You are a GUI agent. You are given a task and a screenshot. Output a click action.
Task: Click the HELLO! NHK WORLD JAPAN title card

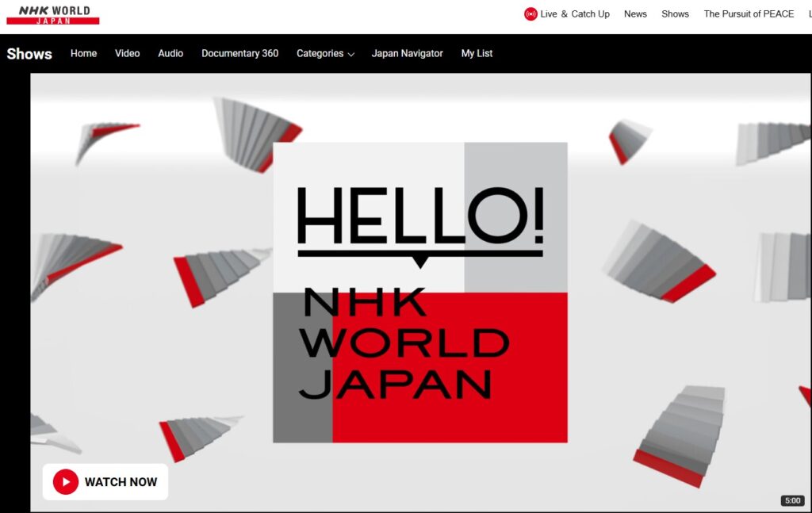coord(420,292)
